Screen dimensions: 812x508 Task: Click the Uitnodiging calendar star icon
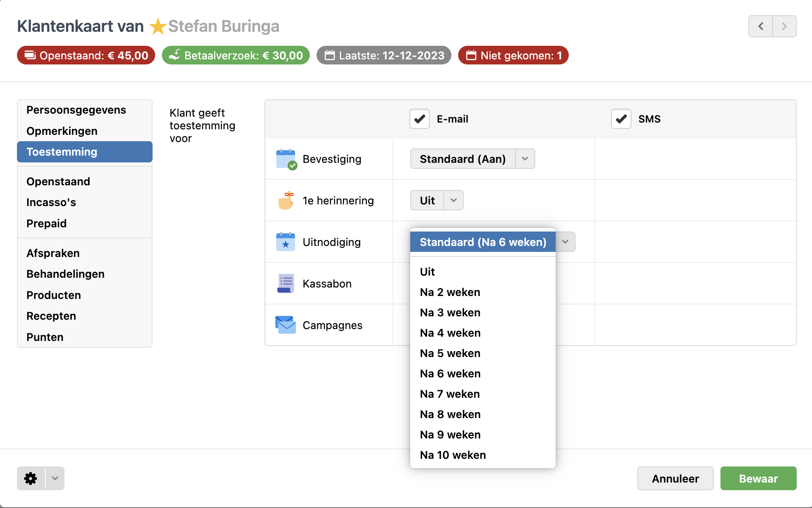coord(286,242)
